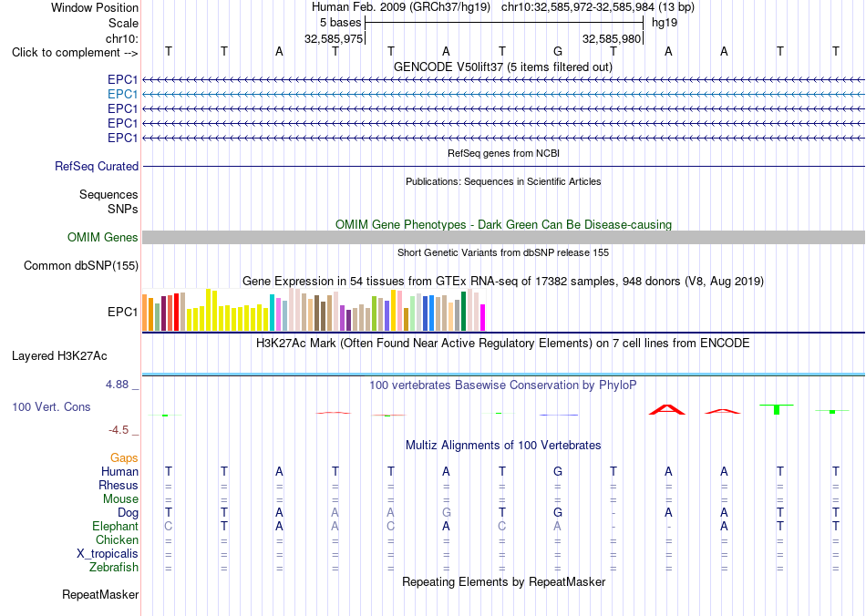Select the Mouse species label

[120, 499]
